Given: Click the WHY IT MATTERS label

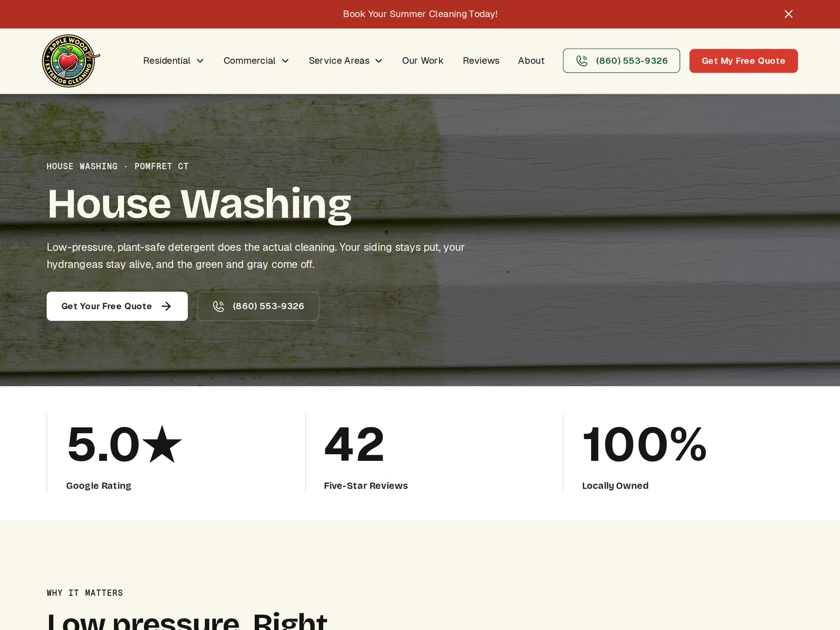Looking at the screenshot, I should coord(85,593).
